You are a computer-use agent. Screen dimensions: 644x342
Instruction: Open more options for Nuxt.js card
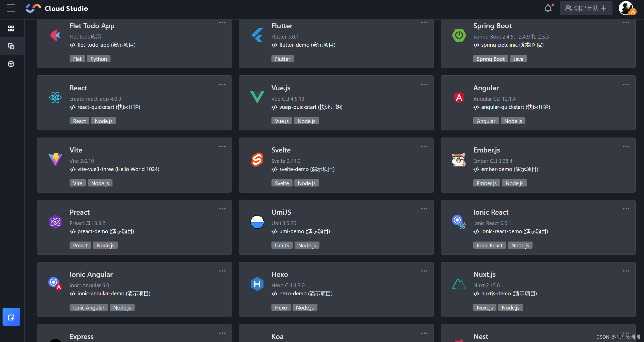pos(626,271)
